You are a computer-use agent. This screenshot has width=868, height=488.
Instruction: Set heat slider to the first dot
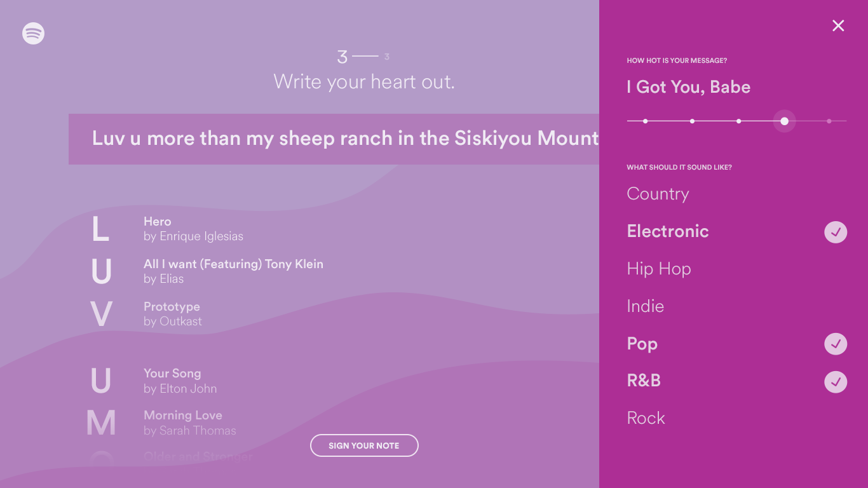pos(645,121)
